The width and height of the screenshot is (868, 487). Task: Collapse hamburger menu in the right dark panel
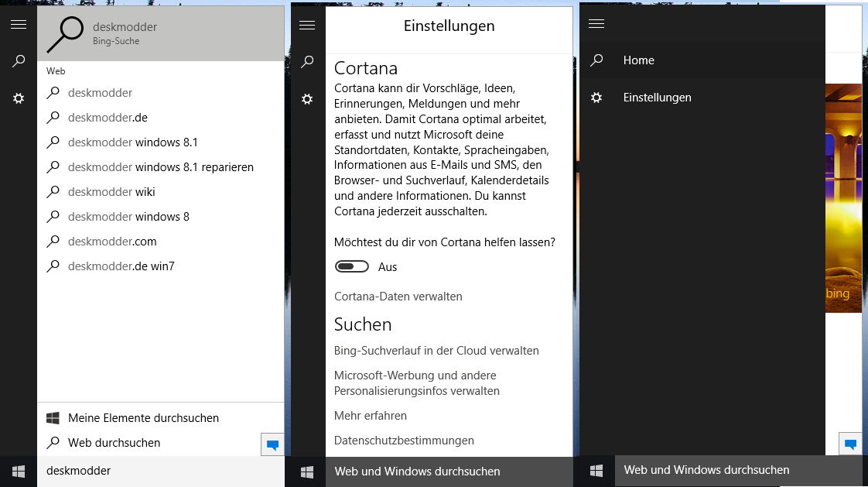tap(596, 24)
